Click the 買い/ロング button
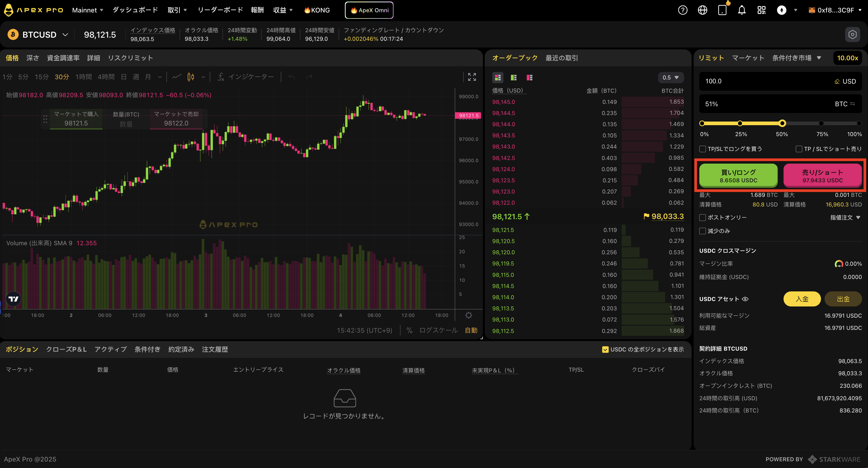 (738, 175)
